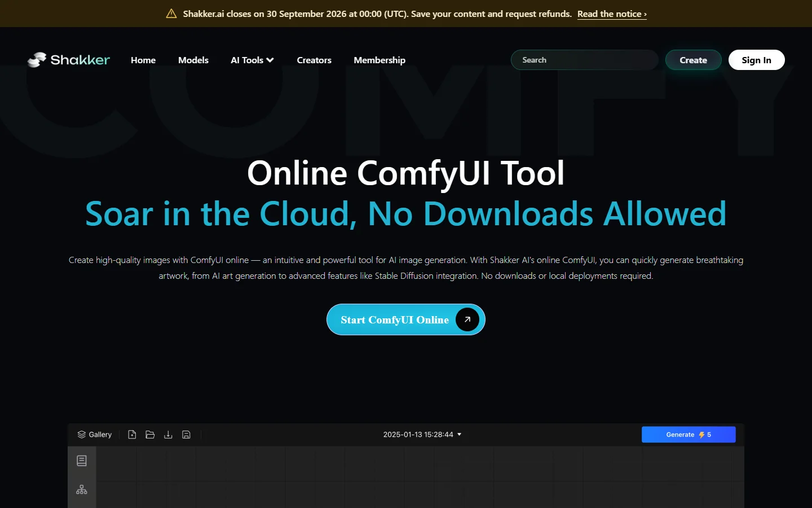Screen dimensions: 812x508
Task: Open the Models page
Action: pos(193,60)
